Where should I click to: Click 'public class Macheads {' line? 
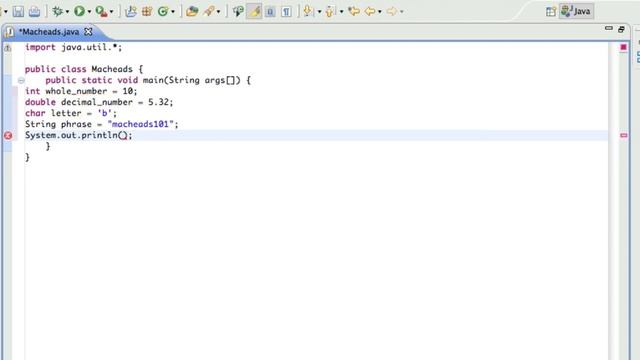click(x=84, y=69)
